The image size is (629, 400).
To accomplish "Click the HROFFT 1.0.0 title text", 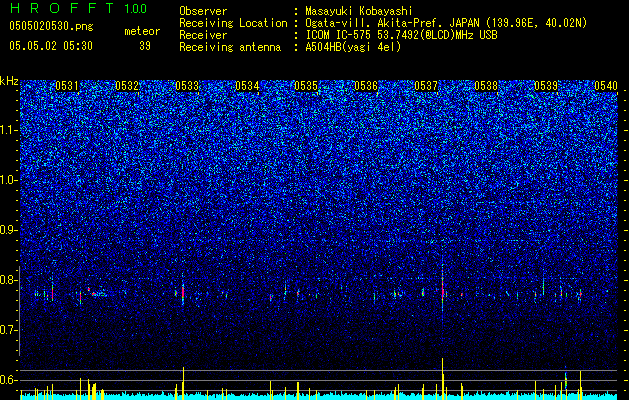I will pos(78,8).
